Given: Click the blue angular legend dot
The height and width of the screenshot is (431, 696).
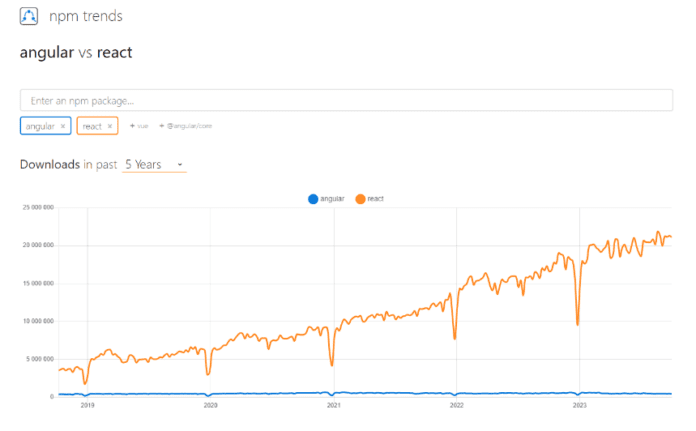Looking at the screenshot, I should pos(313,199).
